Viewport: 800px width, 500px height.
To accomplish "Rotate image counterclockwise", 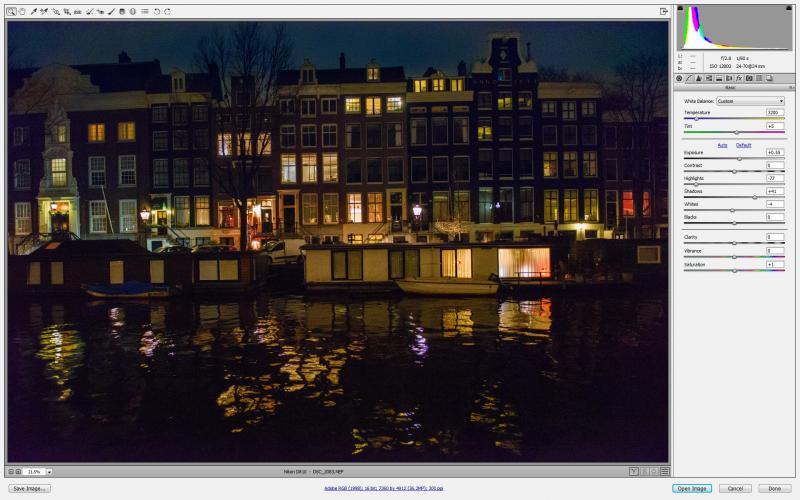I will pos(157,11).
